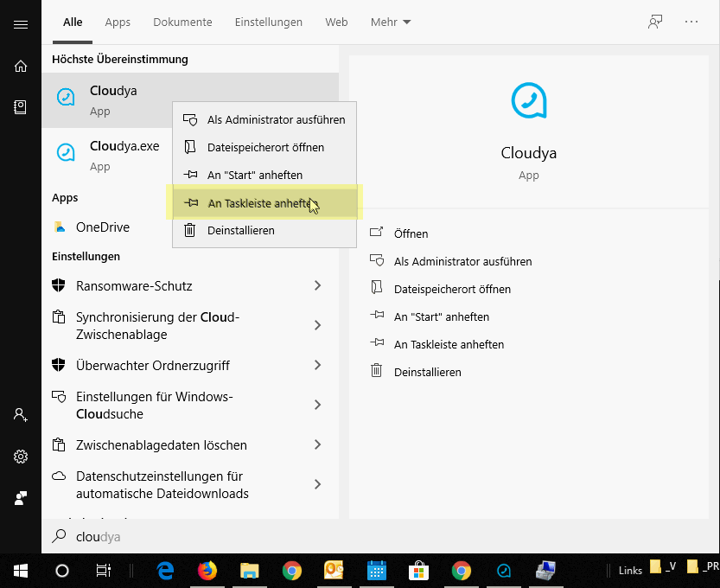Choose 'Deinstallieren' in the context menu
Screen dimensions: 720x588
coord(240,230)
